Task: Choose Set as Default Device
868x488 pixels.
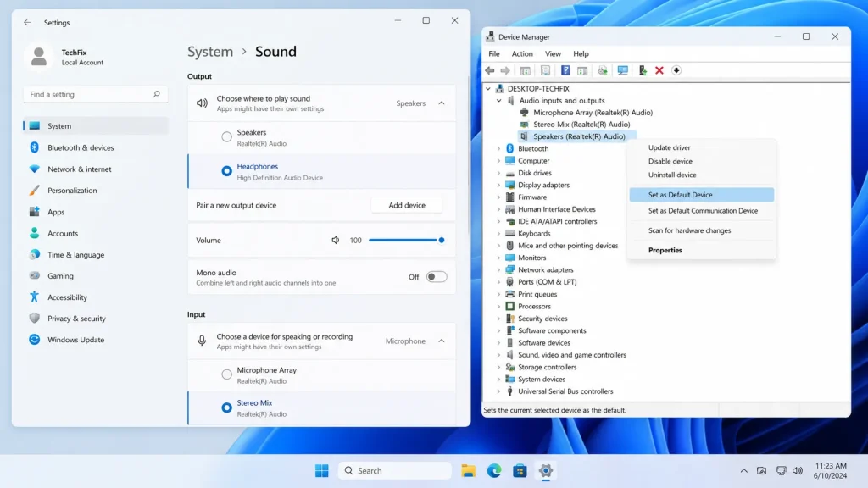Action: [x=701, y=195]
